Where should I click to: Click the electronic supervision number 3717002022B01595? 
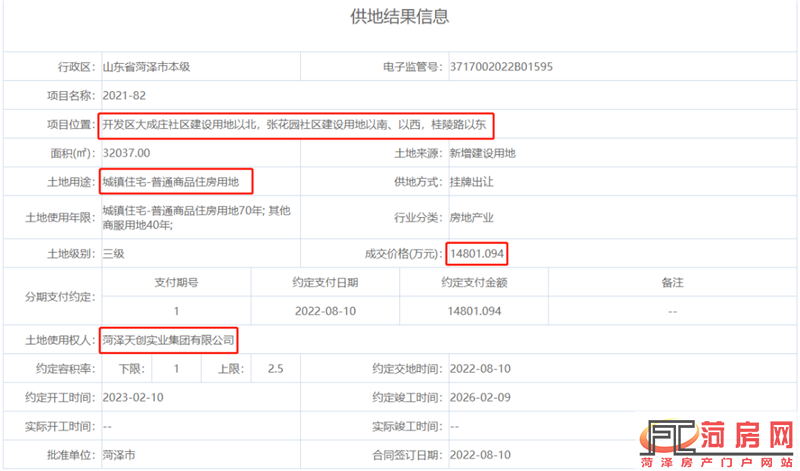click(501, 67)
